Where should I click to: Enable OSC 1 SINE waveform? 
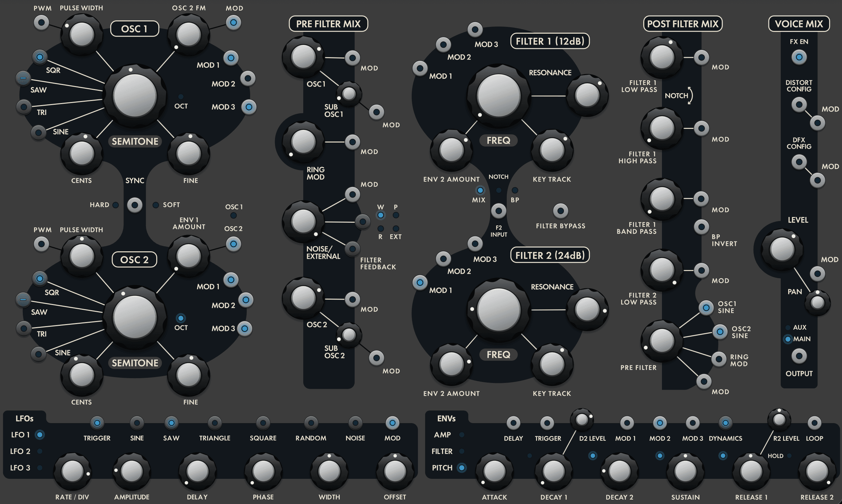coord(38,132)
